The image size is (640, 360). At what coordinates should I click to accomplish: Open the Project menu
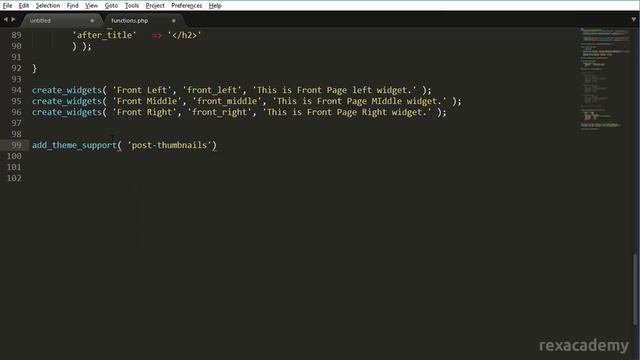pos(155,6)
